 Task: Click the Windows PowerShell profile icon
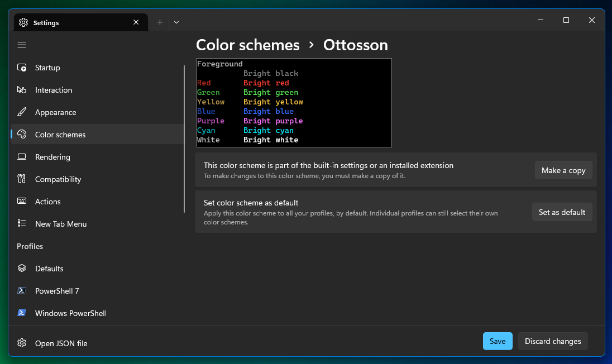21,313
